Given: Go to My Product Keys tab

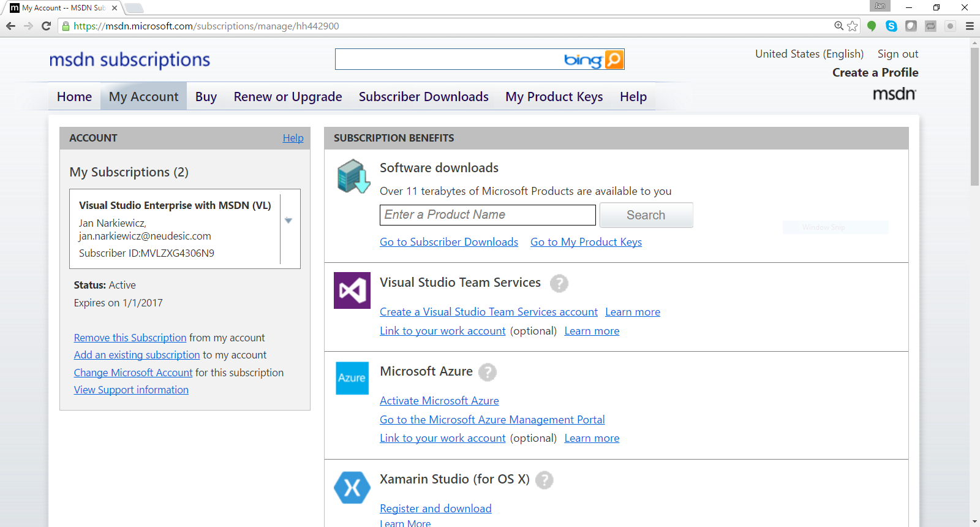Looking at the screenshot, I should coord(554,97).
